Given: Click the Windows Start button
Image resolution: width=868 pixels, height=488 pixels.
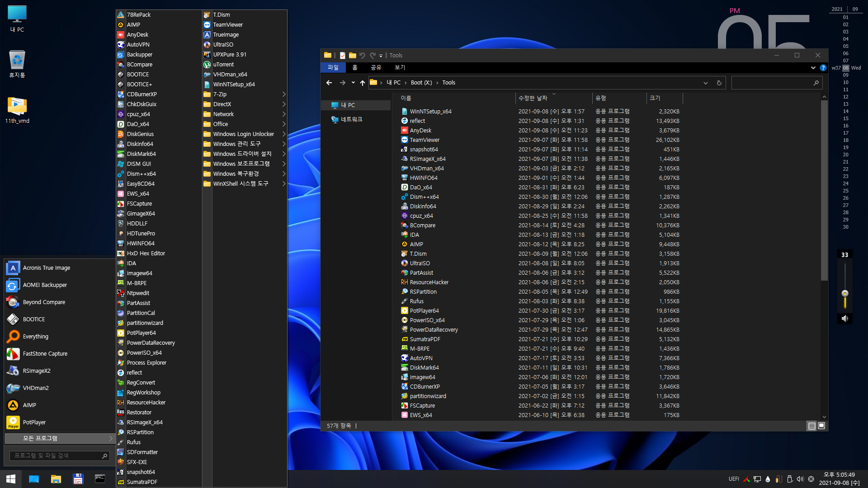Looking at the screenshot, I should 11,479.
